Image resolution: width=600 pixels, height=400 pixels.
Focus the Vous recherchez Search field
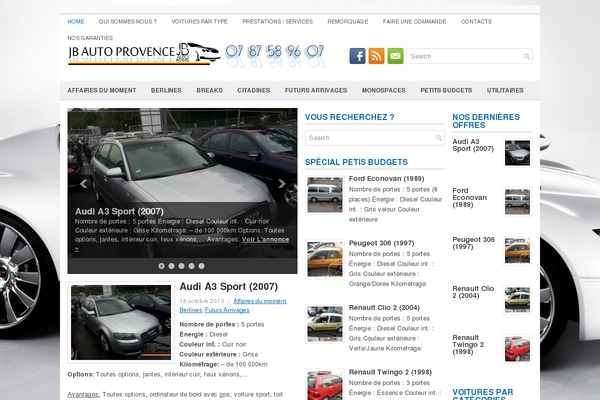(x=375, y=138)
